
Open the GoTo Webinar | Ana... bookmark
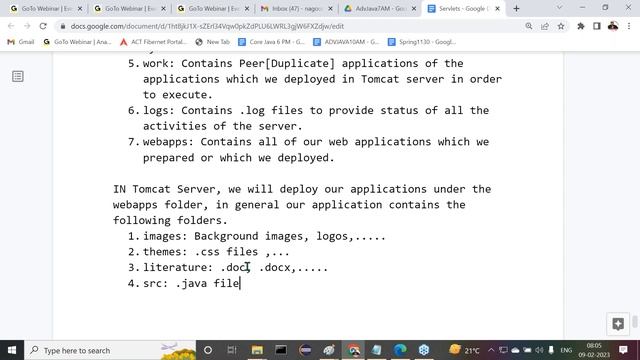77,42
